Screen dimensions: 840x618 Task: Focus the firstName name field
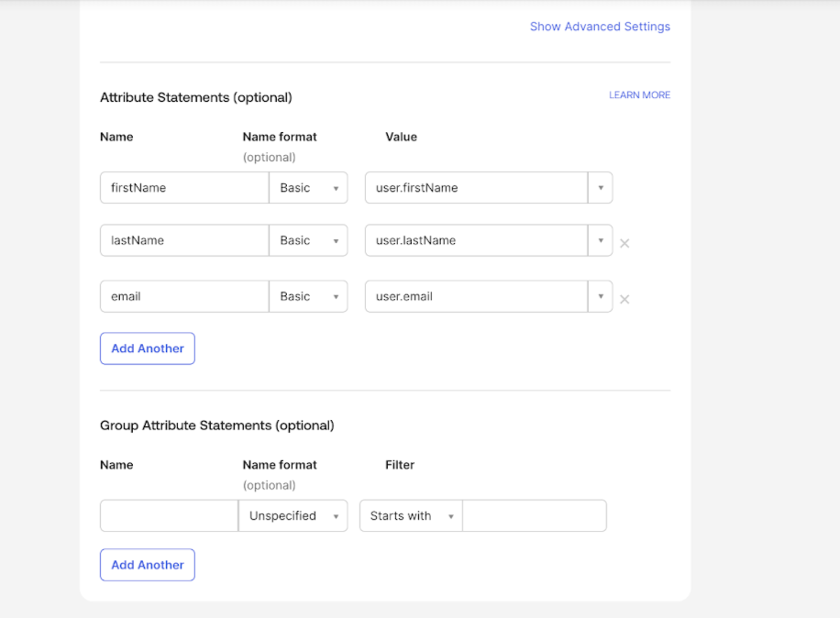pos(184,187)
